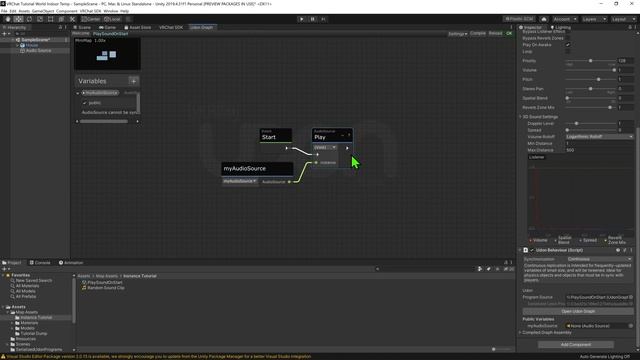Switch to the Game tab
The height and width of the screenshot is (360, 640).
[107, 27]
